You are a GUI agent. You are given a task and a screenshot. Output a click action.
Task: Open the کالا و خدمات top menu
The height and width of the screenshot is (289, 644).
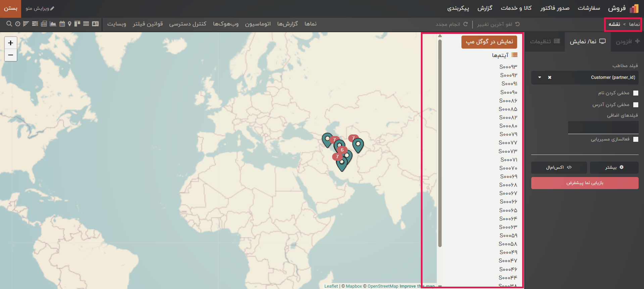pos(516,8)
